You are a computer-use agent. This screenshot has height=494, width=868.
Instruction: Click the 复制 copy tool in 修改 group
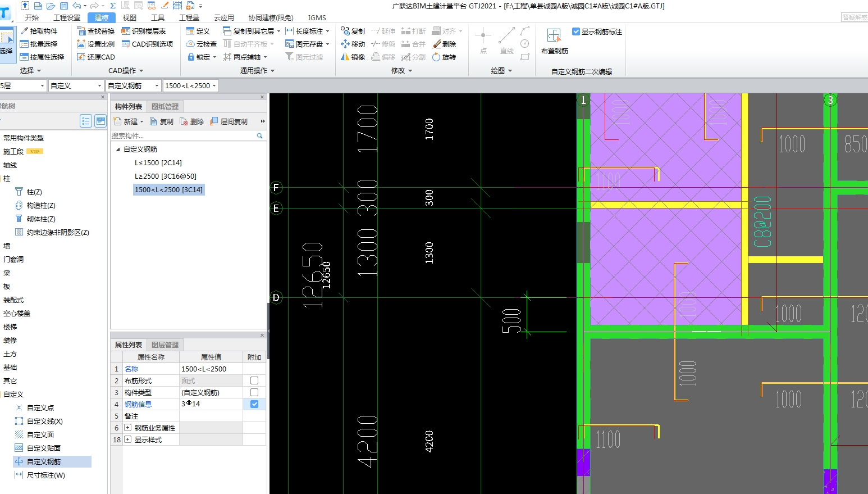pos(353,31)
